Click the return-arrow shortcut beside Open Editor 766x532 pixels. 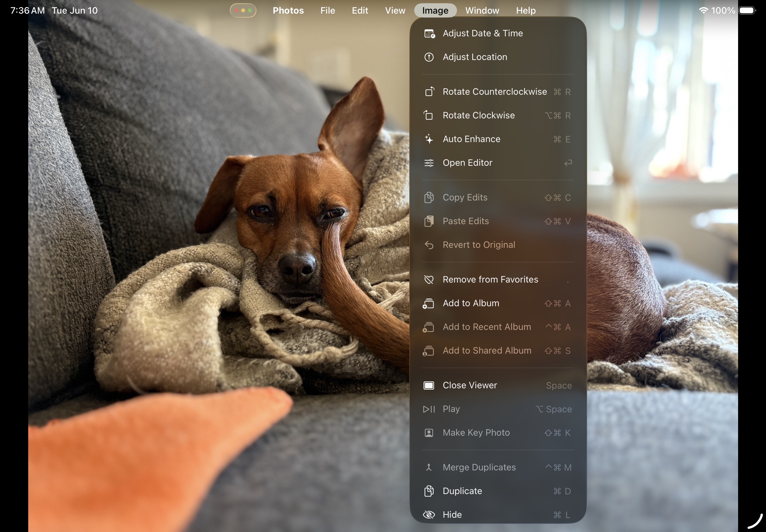(x=568, y=163)
